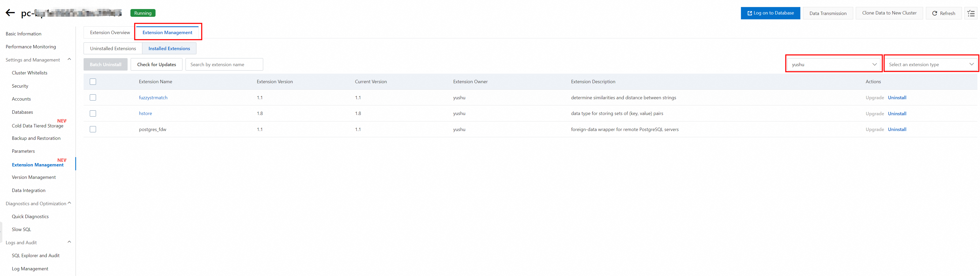Viewport: 980px width, 276px height.
Task: Click the Log on to Database button
Action: pyautogui.click(x=770, y=13)
